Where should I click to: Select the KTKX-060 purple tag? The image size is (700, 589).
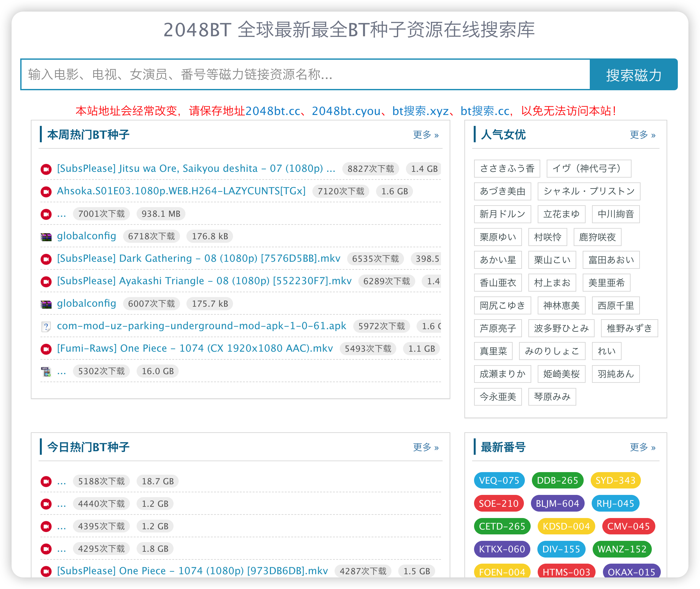coord(502,549)
